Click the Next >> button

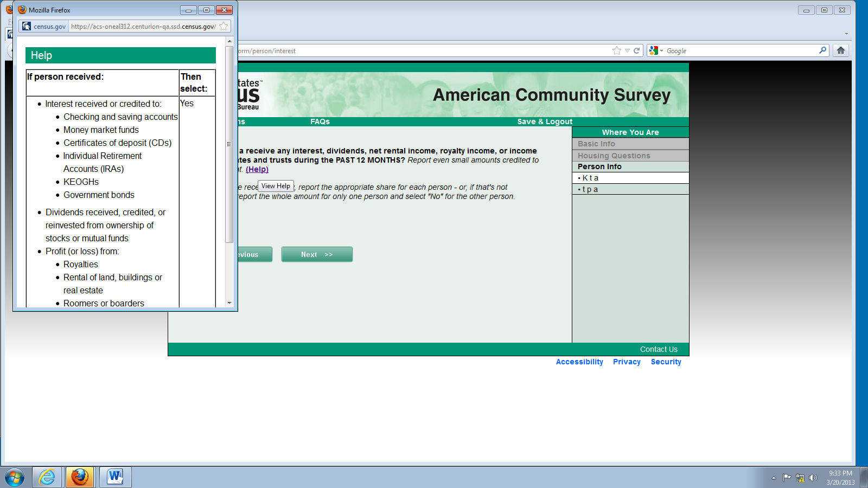[317, 254]
